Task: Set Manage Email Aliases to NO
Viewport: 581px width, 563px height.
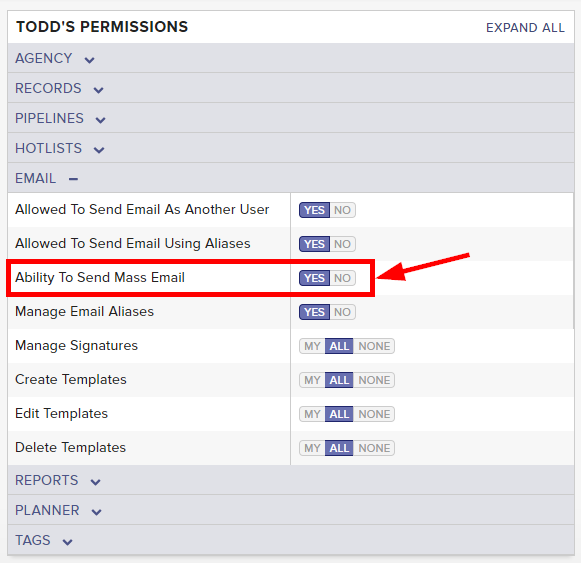Action: tap(342, 312)
